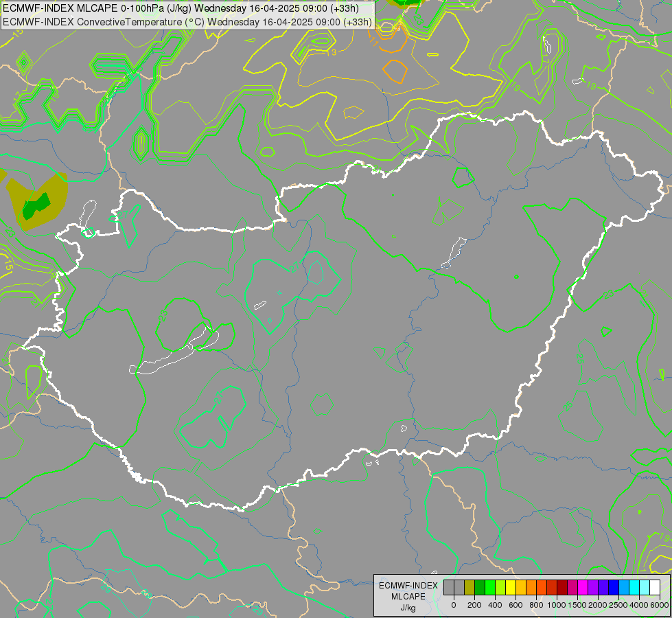The width and height of the screenshot is (672, 618).
Task: Click the legend value "2500"
Action: (618, 605)
